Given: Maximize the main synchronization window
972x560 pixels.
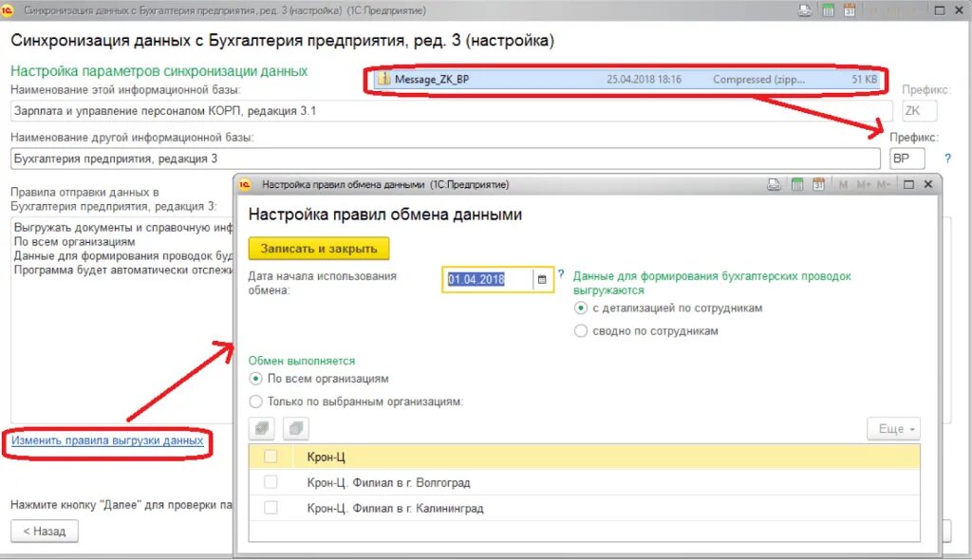Looking at the screenshot, I should [x=940, y=10].
